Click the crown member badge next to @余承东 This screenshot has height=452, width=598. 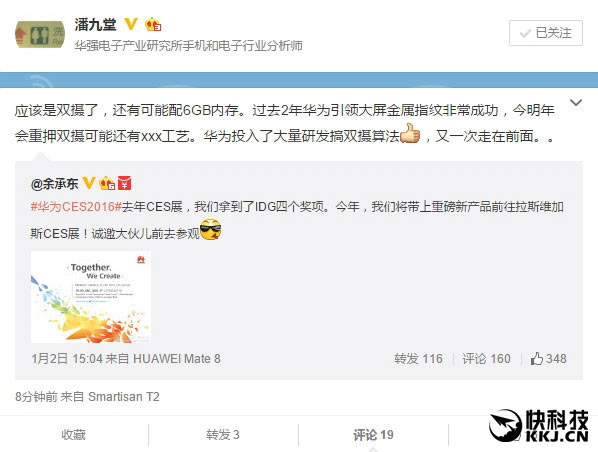[107, 183]
